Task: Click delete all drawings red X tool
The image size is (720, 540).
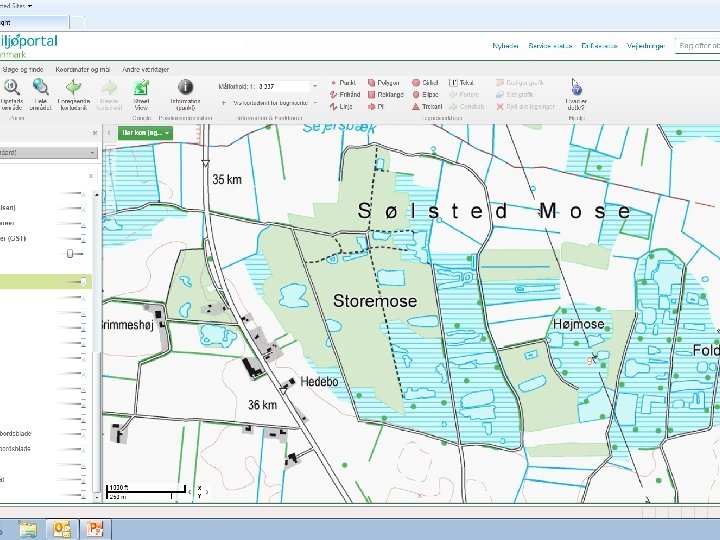Action: tap(526, 107)
